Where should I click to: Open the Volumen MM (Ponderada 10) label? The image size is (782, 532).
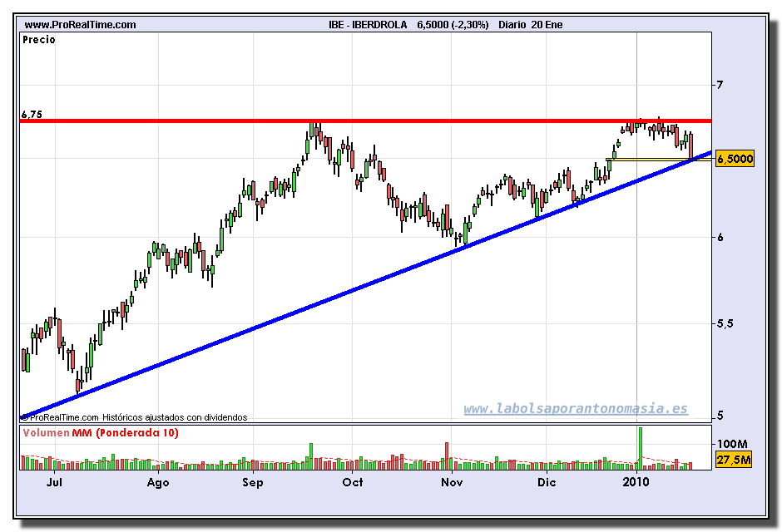[100, 433]
